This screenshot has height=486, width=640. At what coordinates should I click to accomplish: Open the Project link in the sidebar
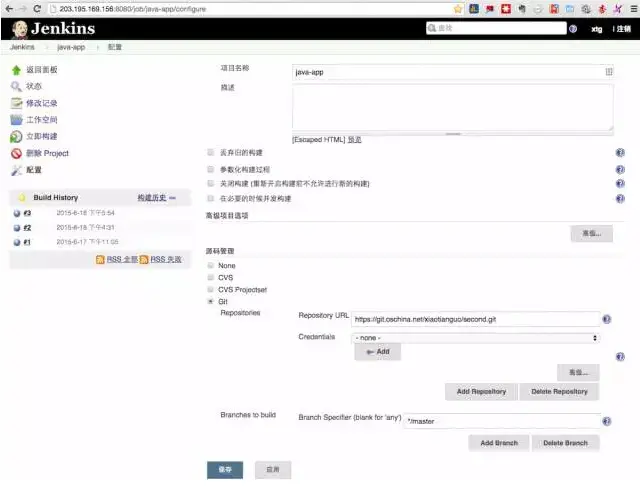tap(47, 153)
